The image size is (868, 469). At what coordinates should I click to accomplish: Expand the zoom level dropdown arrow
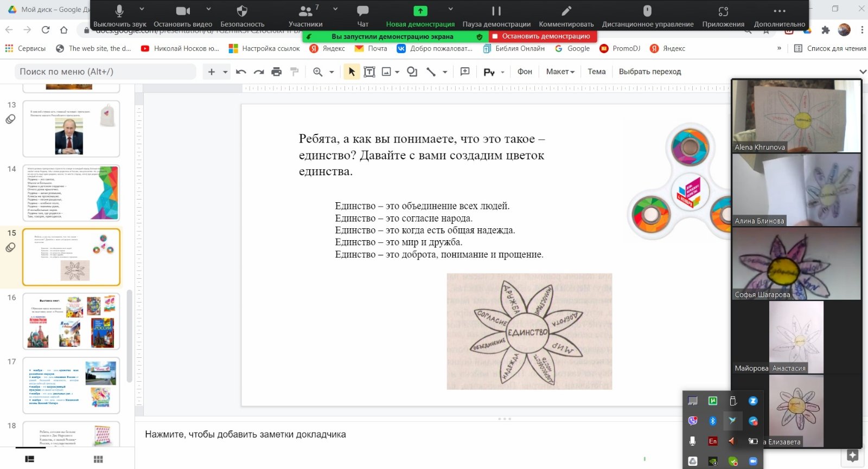tap(331, 72)
